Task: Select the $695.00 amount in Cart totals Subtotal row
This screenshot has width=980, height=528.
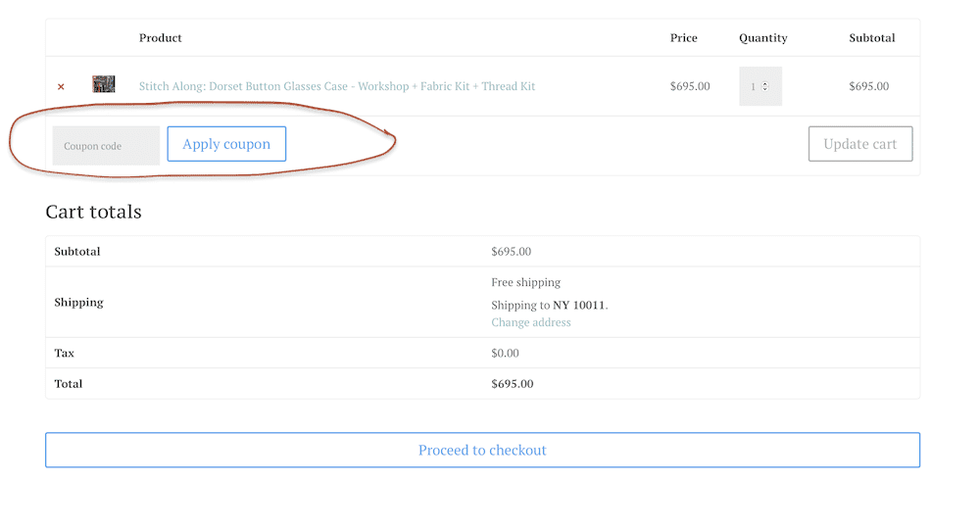Action: pyautogui.click(x=512, y=251)
